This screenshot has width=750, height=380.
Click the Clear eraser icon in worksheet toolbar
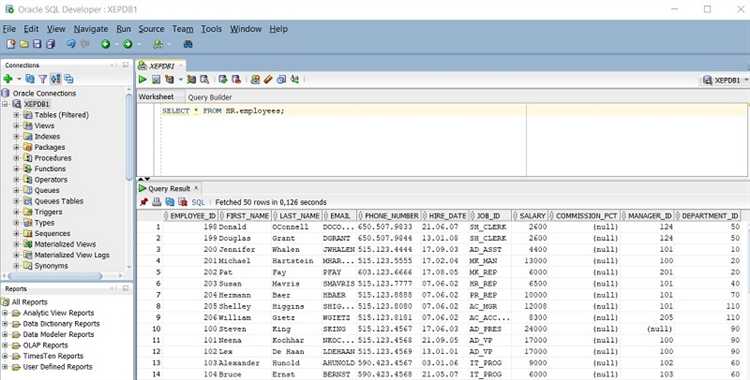tap(268, 79)
